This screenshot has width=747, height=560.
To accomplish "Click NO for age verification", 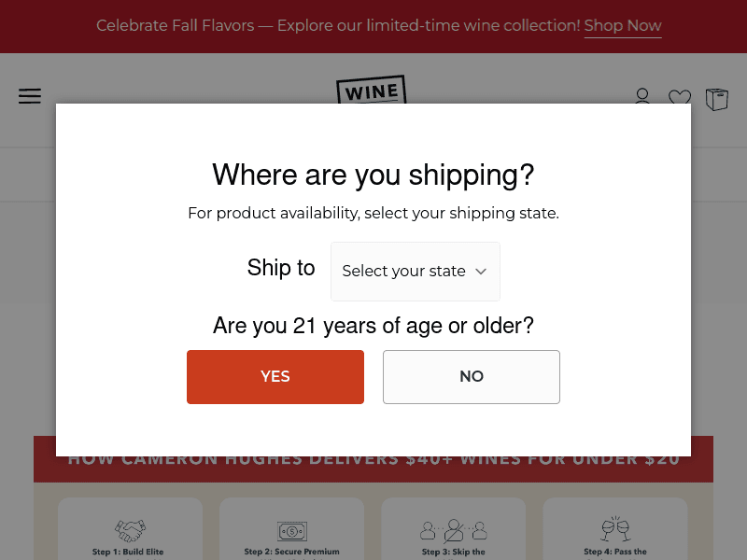I will point(472,377).
